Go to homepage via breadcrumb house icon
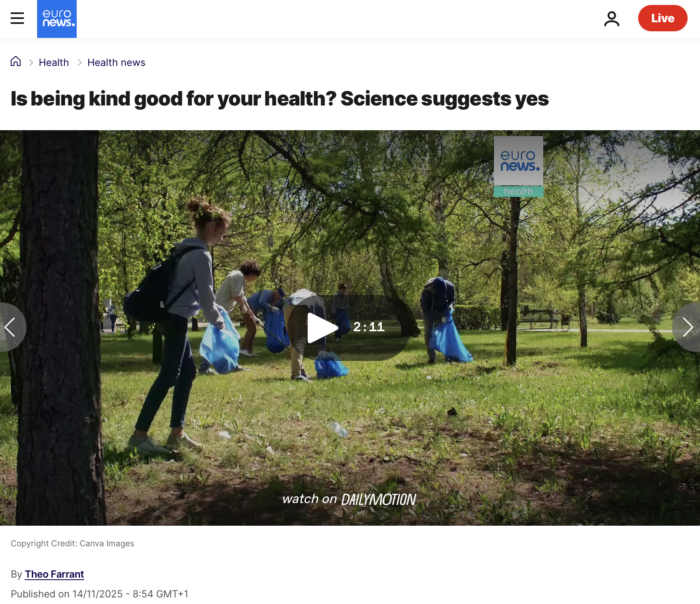 pyautogui.click(x=16, y=61)
